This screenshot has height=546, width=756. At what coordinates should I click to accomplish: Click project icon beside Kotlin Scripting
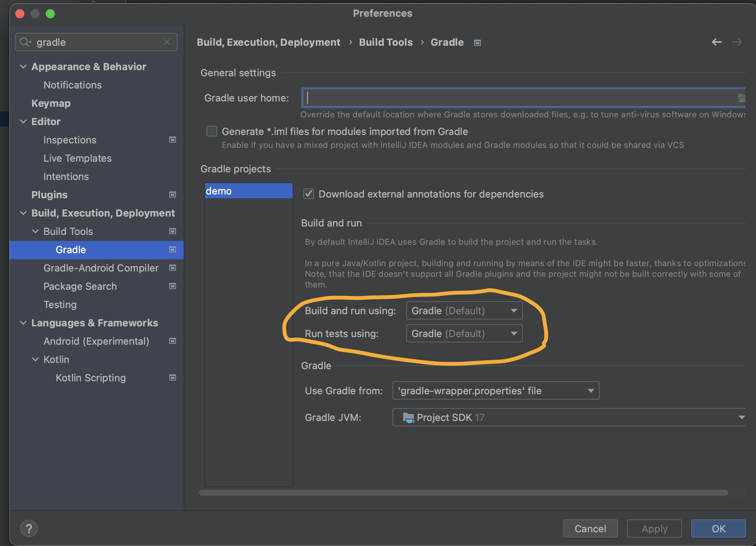(173, 378)
